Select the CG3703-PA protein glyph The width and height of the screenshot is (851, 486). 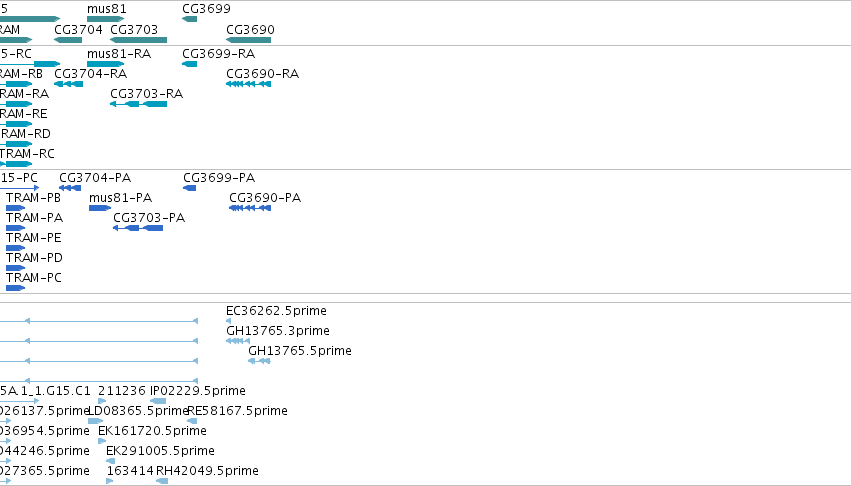(x=138, y=228)
